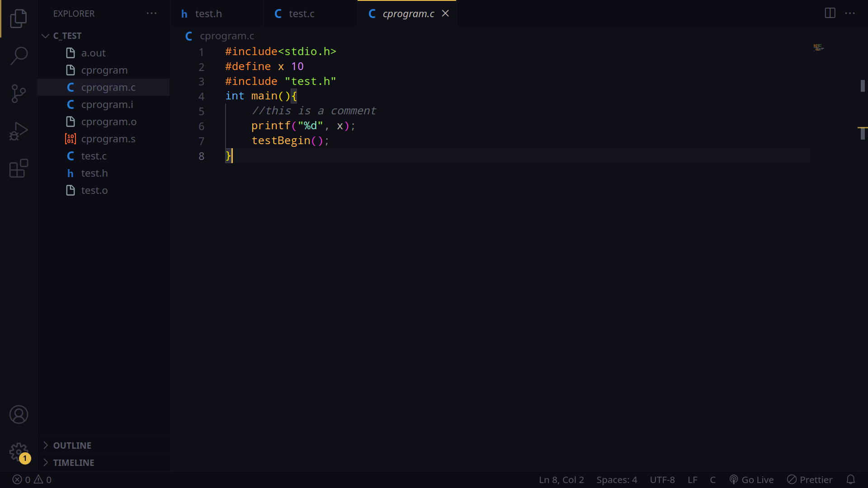Toggle Go Live server in status bar
Screen dimensions: 868x488
tap(751, 479)
